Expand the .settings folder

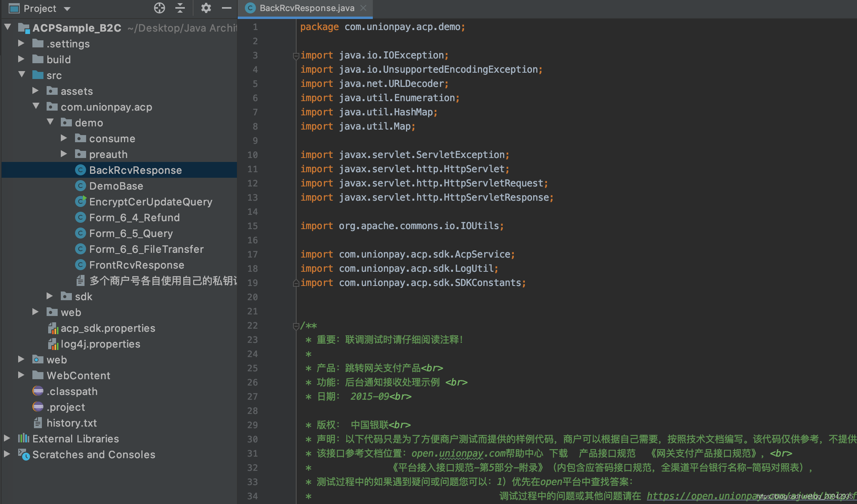click(x=21, y=43)
